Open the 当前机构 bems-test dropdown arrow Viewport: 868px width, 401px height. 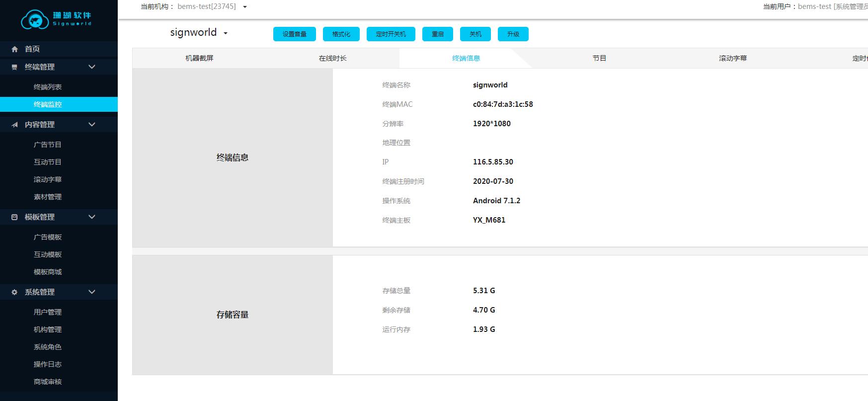(x=245, y=7)
